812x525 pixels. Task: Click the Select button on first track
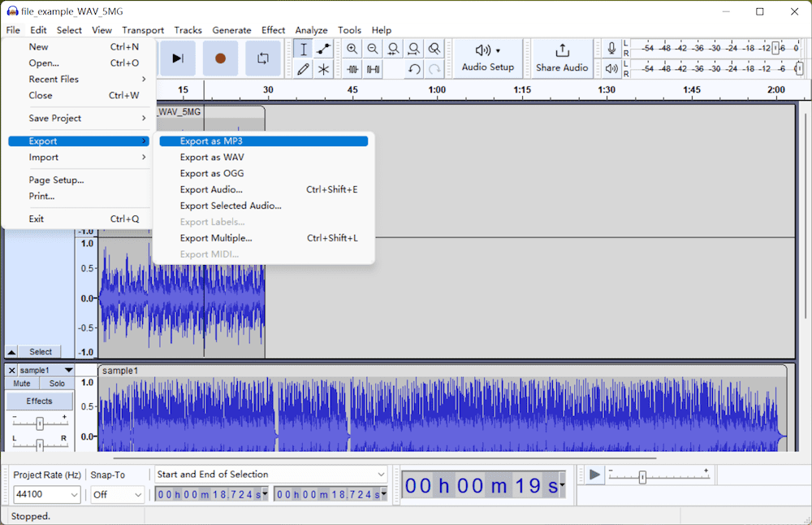(41, 352)
